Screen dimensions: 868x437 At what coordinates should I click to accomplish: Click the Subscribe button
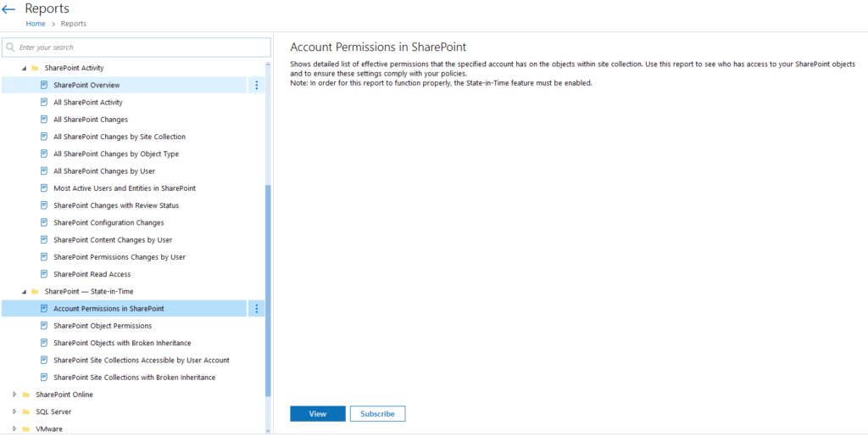377,414
